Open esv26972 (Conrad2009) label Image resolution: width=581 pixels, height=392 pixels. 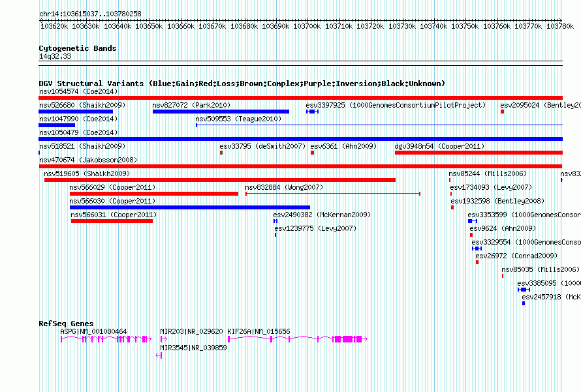[x=516, y=256]
